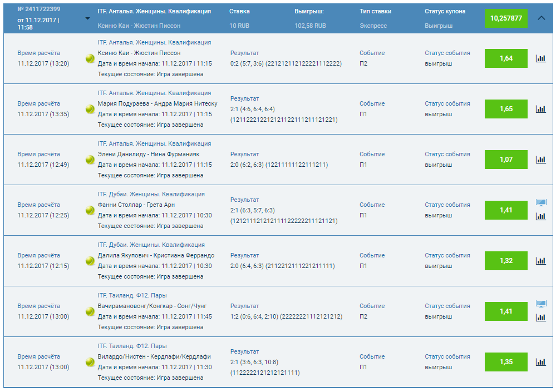
Task: Click odds 1,35 for Вилардо/Нистен match
Action: [506, 363]
